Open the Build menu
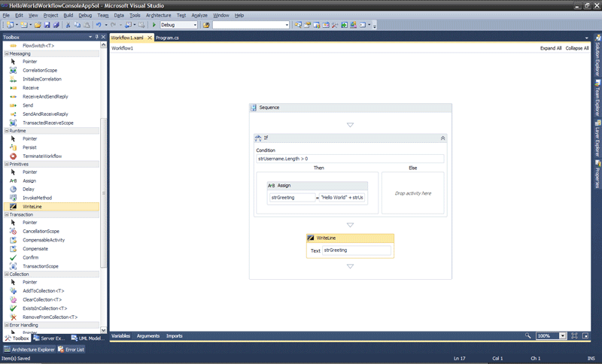This screenshot has height=364, width=602. click(68, 15)
